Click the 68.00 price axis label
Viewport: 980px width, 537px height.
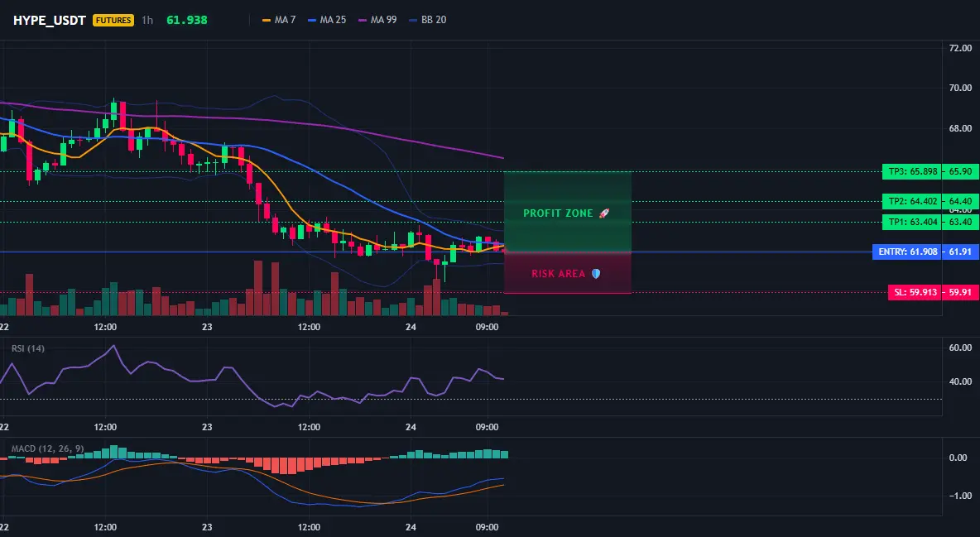click(960, 129)
